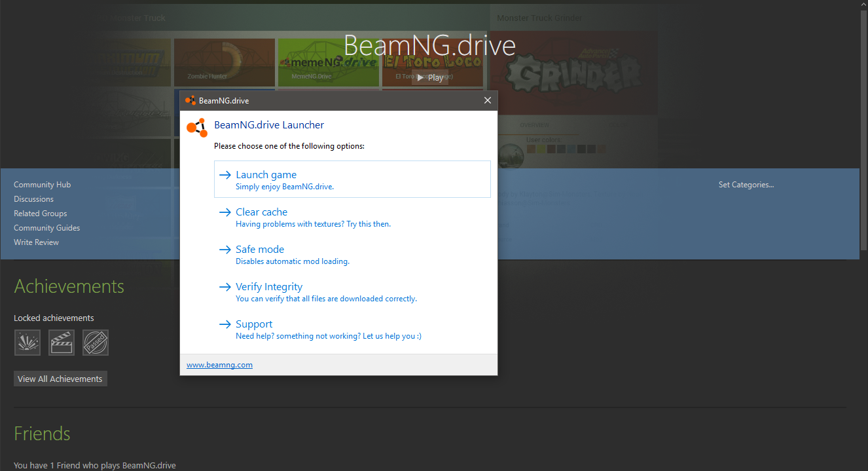Select the fireworks locked achievement icon

coord(27,343)
